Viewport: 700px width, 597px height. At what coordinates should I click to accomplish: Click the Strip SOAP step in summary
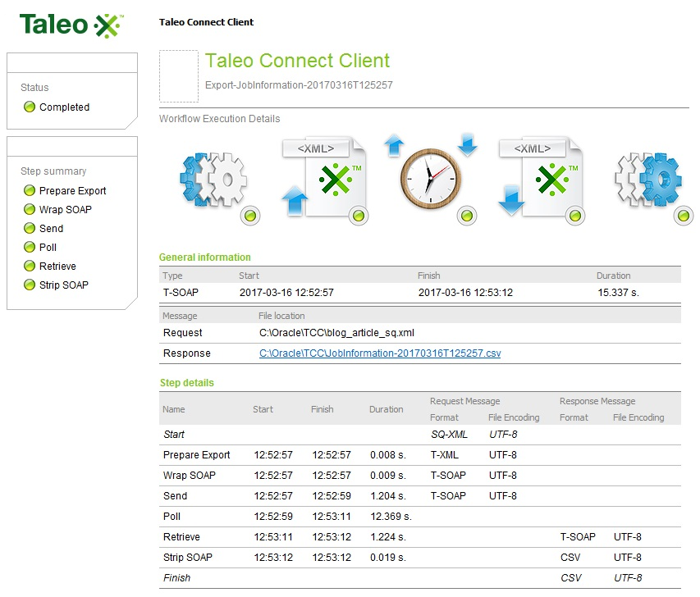64,285
